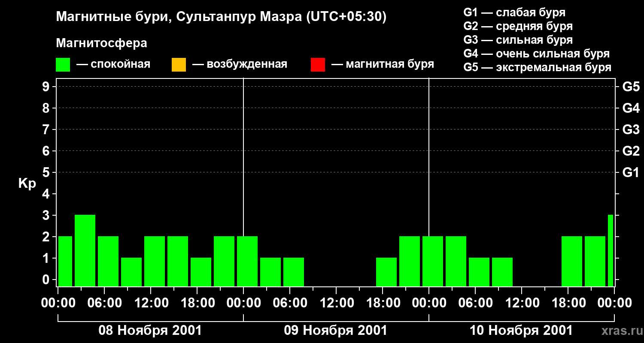This screenshot has width=644, height=343.
Task: Select the narrow Kp 3 bar at far right
Action: pyautogui.click(x=610, y=250)
